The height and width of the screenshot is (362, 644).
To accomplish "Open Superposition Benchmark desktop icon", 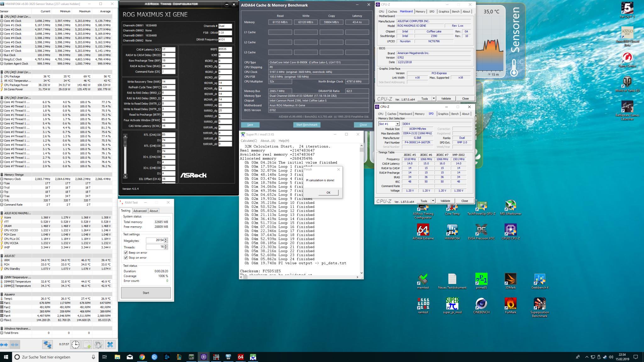I will click(540, 307).
